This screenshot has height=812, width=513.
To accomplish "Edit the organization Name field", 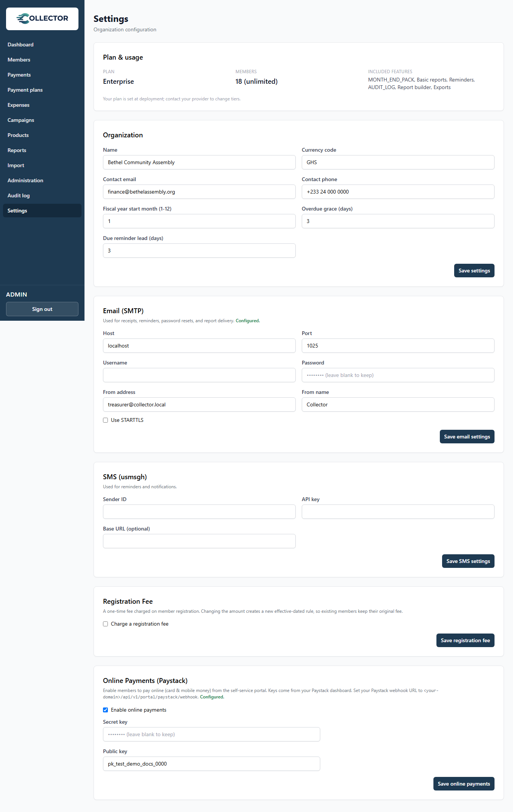I will (199, 162).
